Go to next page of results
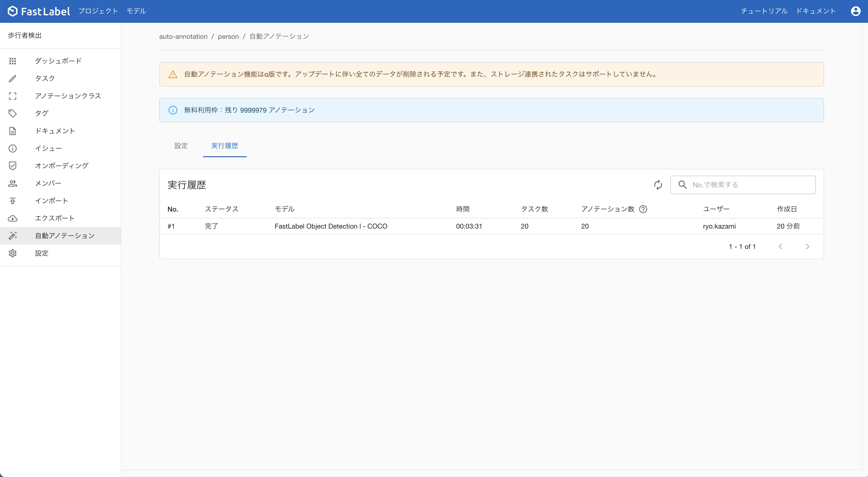 click(x=807, y=247)
